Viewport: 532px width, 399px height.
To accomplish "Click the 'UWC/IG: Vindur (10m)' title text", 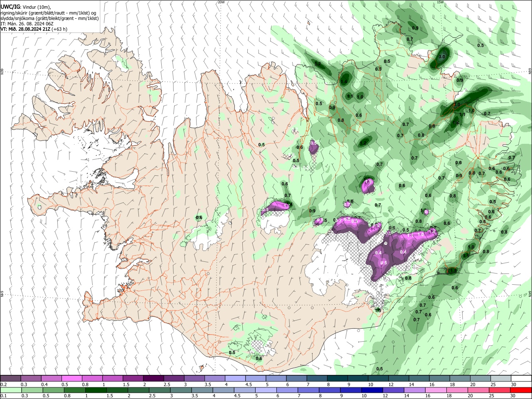I will 26,7.
